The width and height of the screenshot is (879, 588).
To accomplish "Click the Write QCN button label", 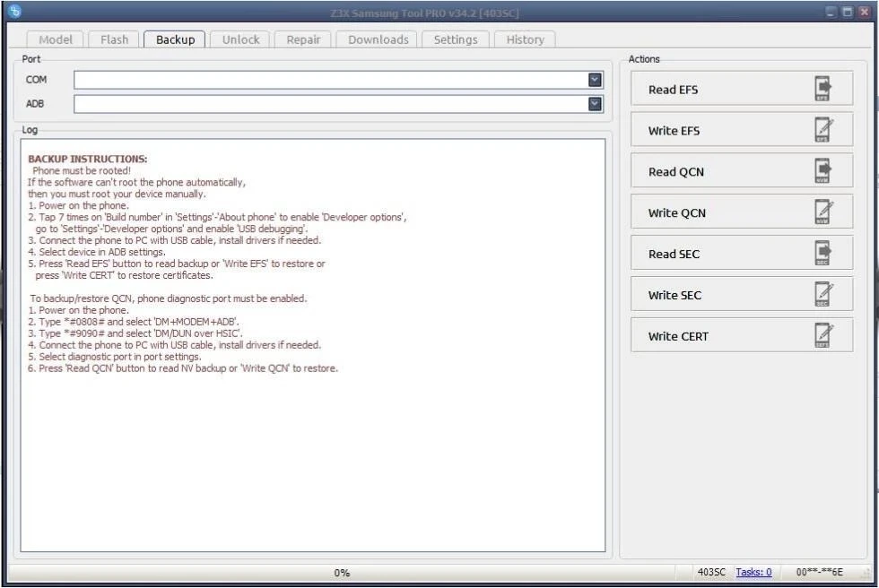I will click(676, 212).
